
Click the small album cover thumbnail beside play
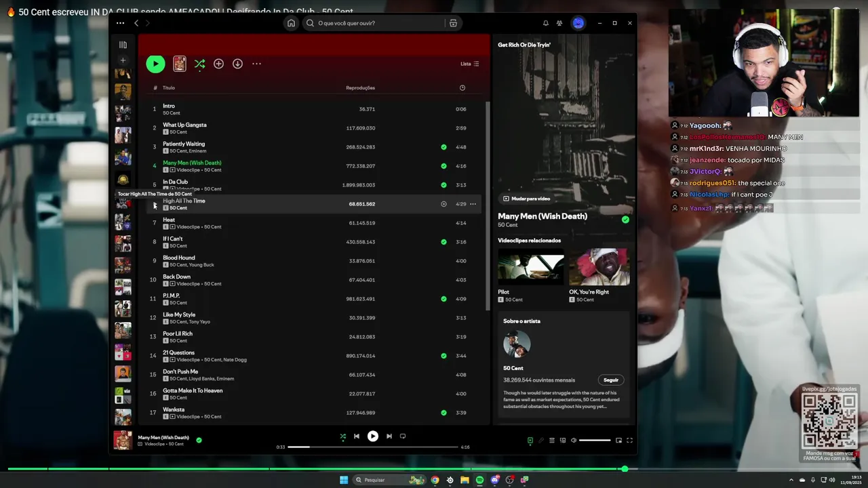pos(180,64)
